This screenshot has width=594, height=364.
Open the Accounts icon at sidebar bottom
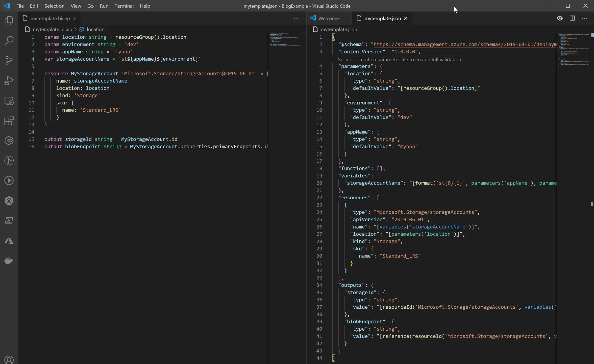click(x=9, y=360)
